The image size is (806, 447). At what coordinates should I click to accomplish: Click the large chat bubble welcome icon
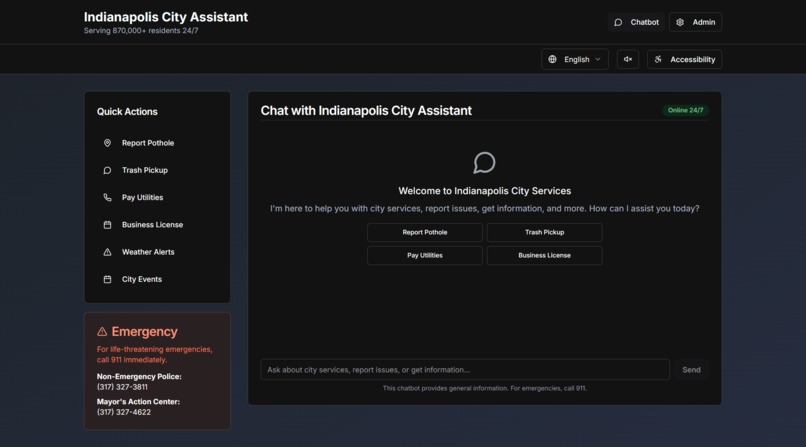click(x=484, y=162)
